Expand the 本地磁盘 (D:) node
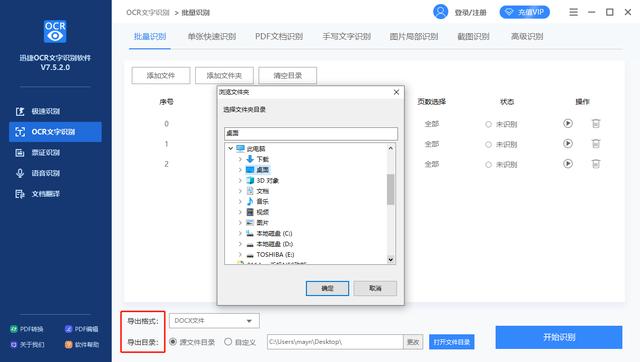The width and height of the screenshot is (640, 362). coord(240,244)
